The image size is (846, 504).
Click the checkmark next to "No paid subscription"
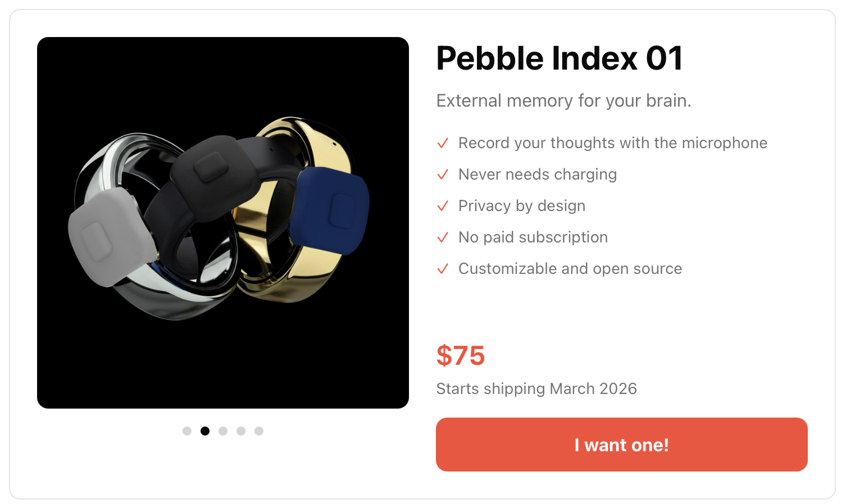point(443,237)
